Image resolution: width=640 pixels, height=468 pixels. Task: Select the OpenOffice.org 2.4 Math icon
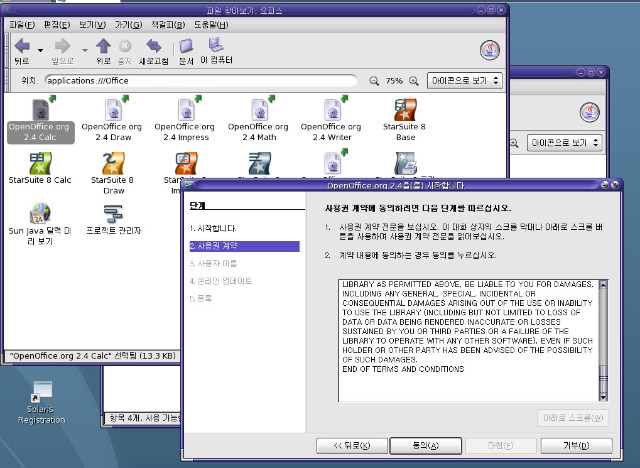[x=259, y=109]
